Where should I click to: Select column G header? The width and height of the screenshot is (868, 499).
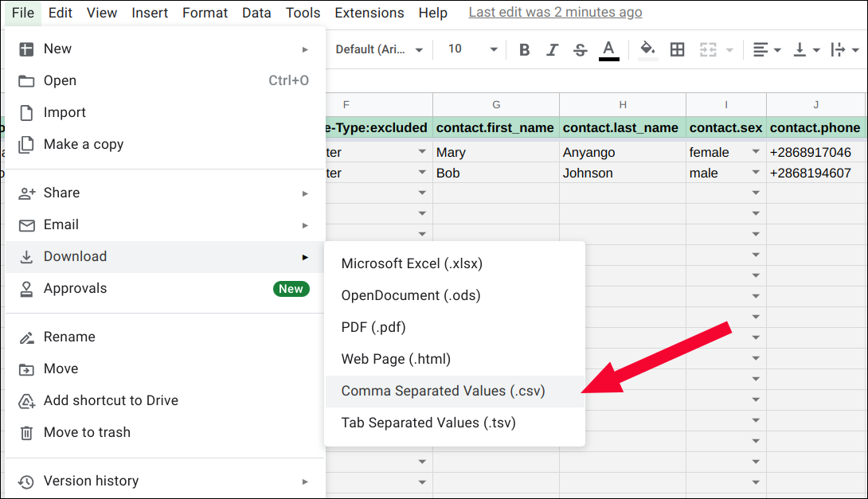496,104
